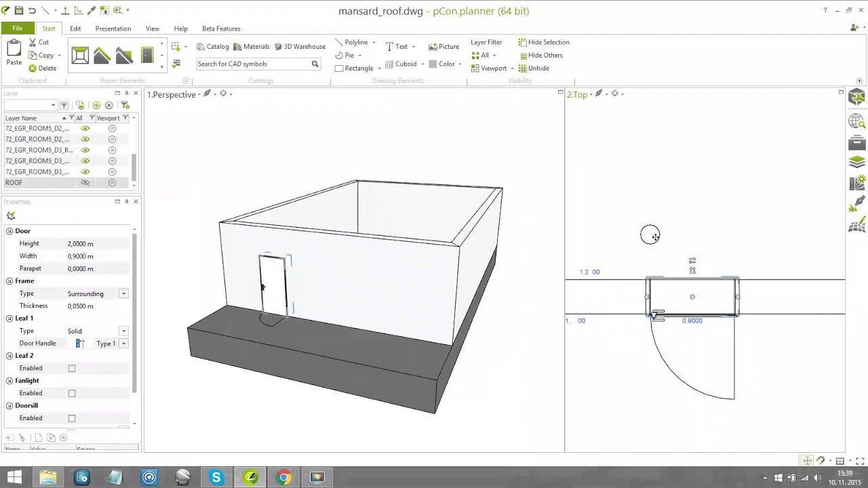Toggle the Layer Name column filter
The width and height of the screenshot is (868, 488).
click(71, 118)
